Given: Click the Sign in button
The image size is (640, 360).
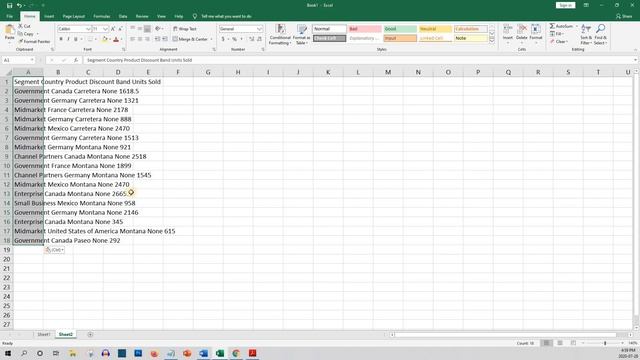Looking at the screenshot, I should click(565, 5).
